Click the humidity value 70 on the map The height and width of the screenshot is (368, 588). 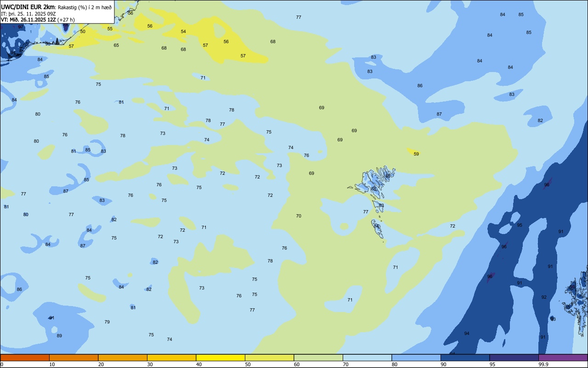[x=299, y=216]
